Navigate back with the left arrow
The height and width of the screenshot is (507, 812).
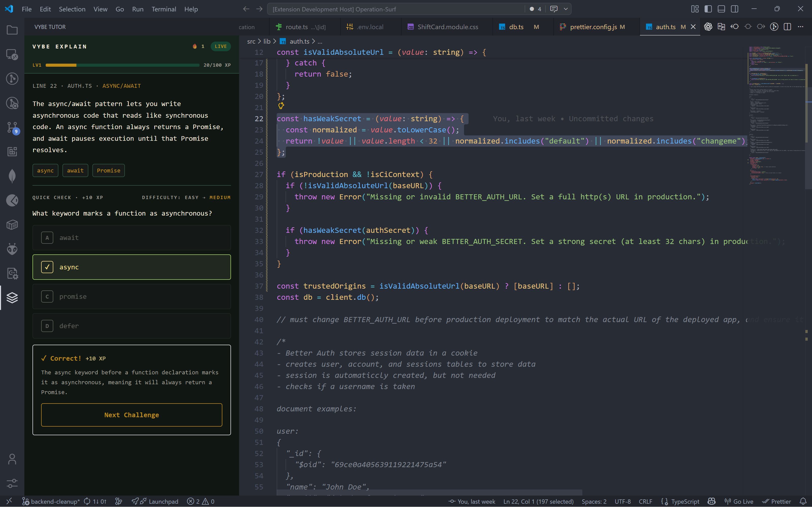coord(246,9)
